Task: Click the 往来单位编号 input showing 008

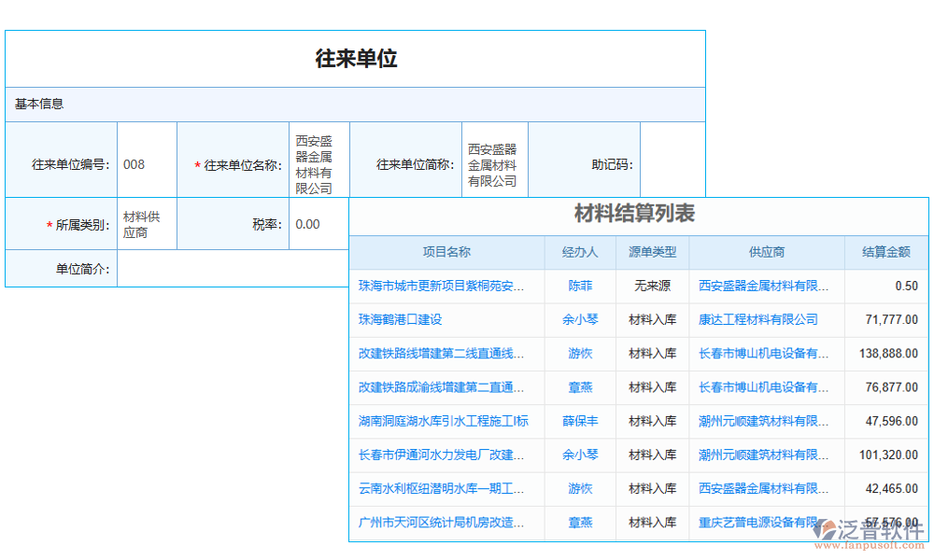Action: [147, 159]
